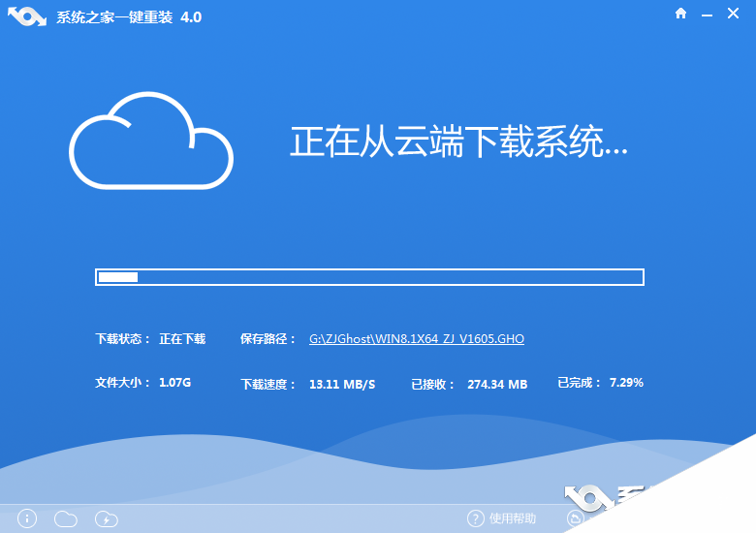Click the large cloud download icon

(x=151, y=141)
